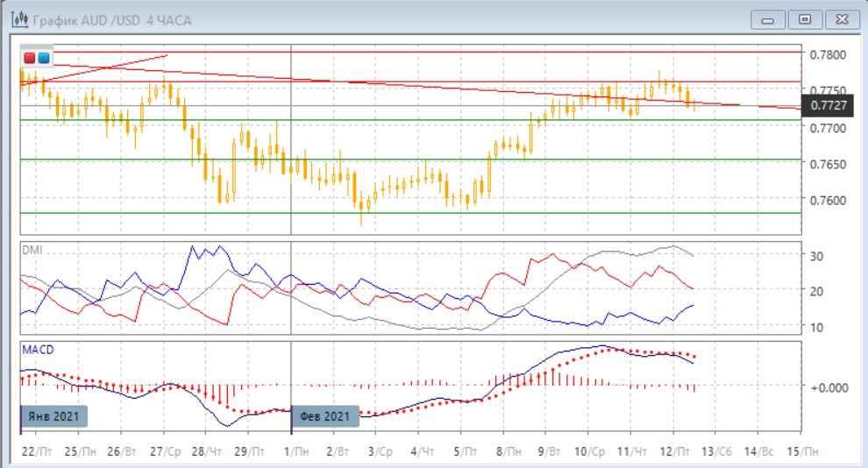Click the current price label 0.7727
The width and height of the screenshot is (868, 468).
(829, 105)
